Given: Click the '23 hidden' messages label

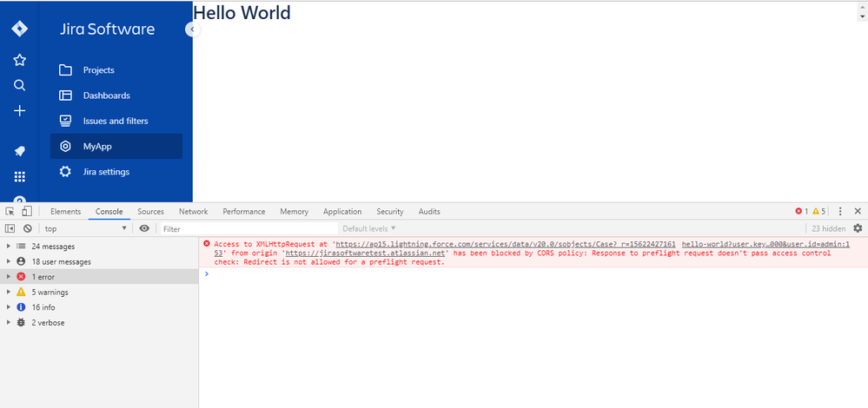Looking at the screenshot, I should click(x=829, y=228).
